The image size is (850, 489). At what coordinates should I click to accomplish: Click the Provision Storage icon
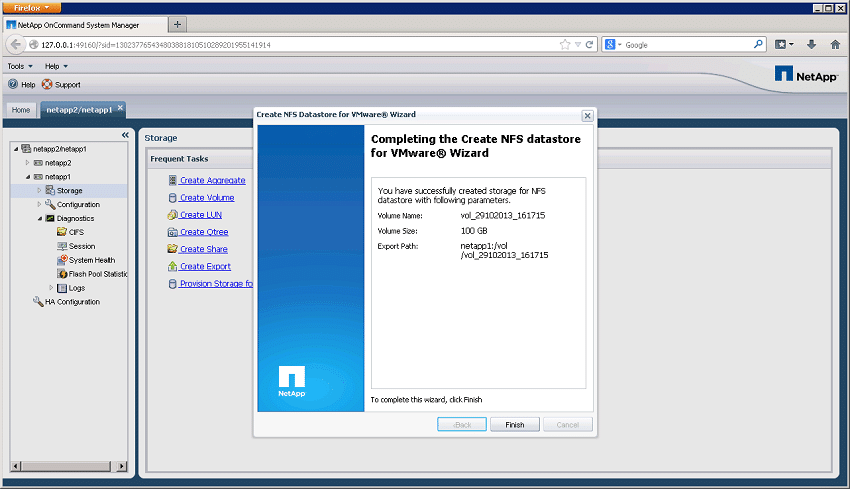(x=172, y=284)
